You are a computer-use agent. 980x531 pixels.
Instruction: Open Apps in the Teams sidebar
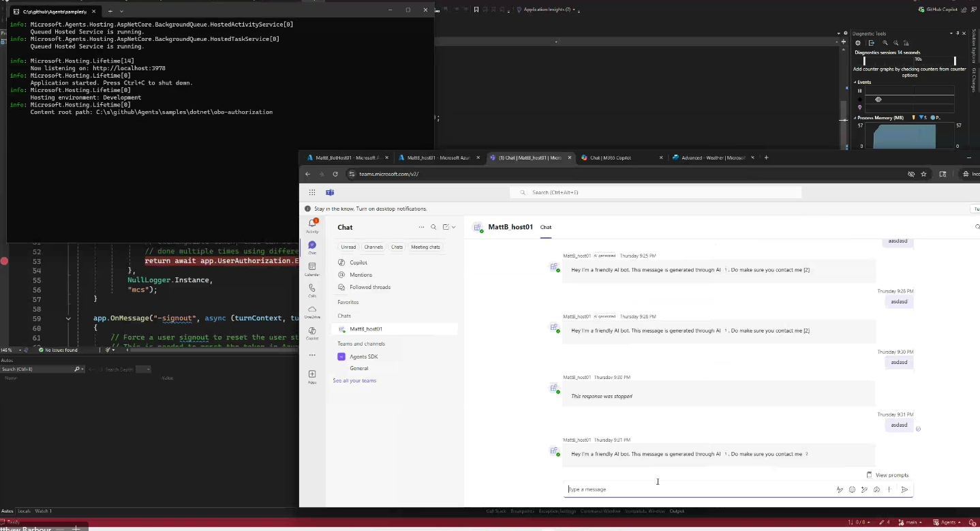tap(312, 376)
